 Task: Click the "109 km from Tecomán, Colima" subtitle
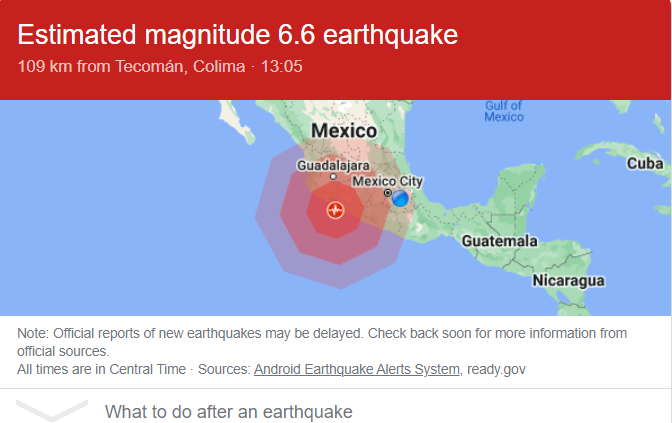coord(131,67)
